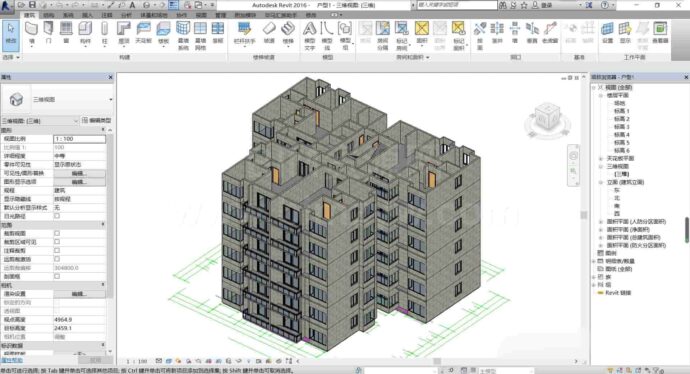Click the Edit Type (编辑类型) button
Screen dimensions: 690x374
[x=97, y=121]
